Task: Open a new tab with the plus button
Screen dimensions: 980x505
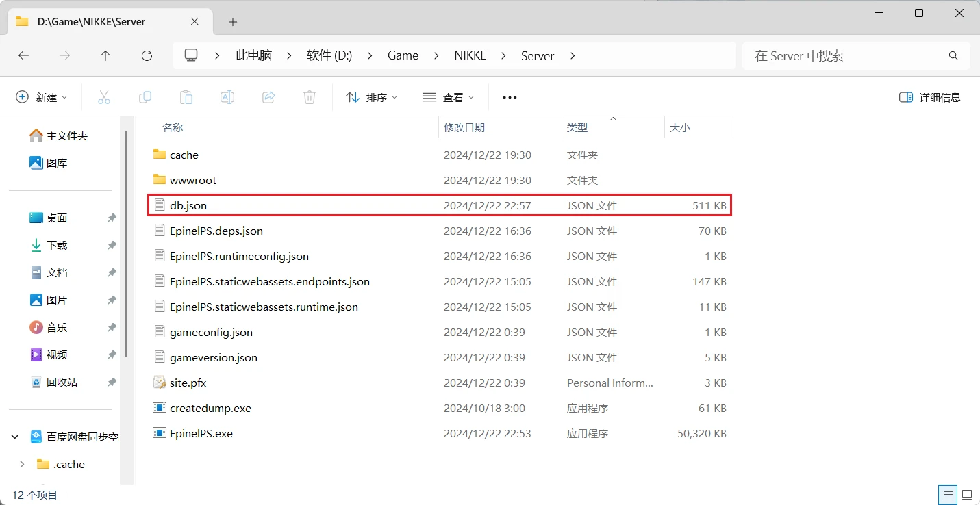Action: tap(232, 21)
